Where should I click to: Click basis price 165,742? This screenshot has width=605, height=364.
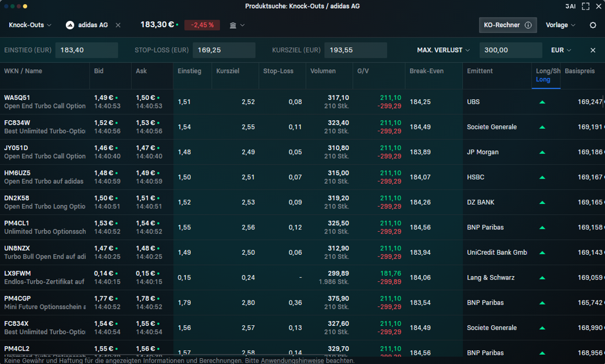(590, 303)
